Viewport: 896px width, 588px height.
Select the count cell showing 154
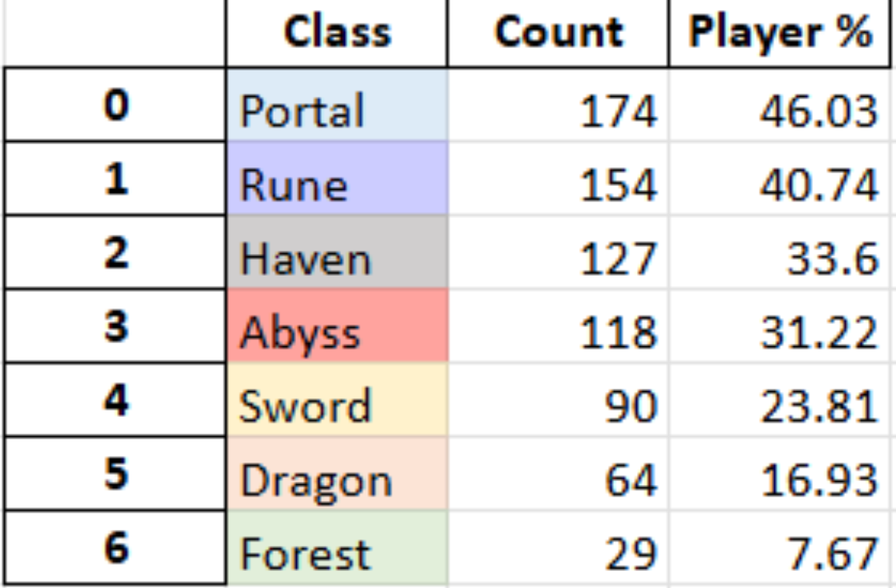tap(558, 178)
